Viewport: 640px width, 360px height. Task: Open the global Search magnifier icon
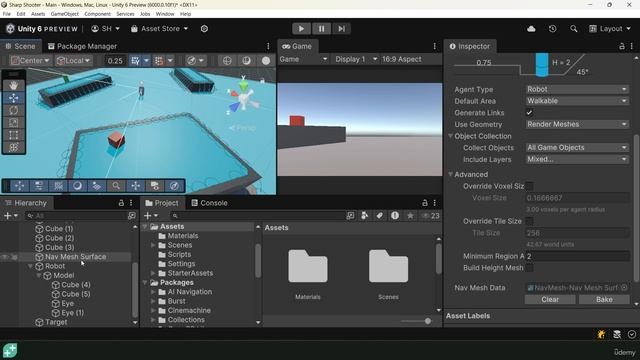pos(573,29)
